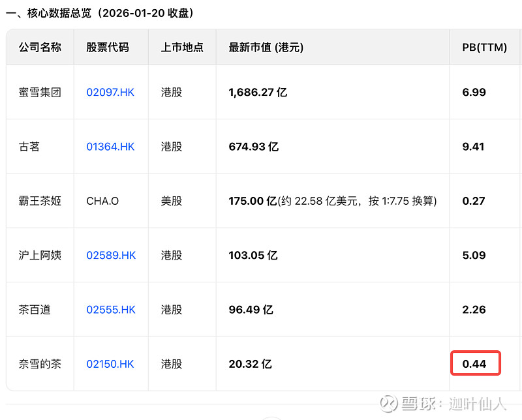The width and height of the screenshot is (522, 420).
Task: Open the 02150.HK stock link
Action: (110, 364)
